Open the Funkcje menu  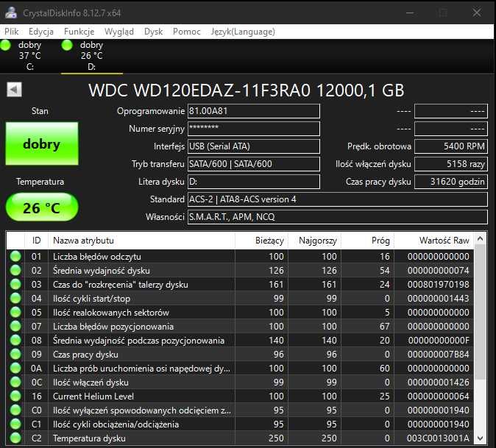(79, 32)
